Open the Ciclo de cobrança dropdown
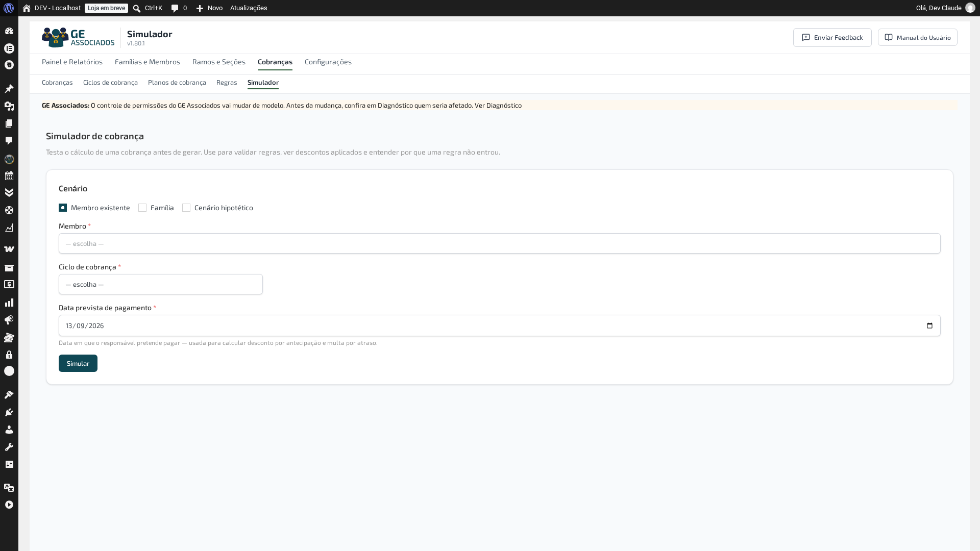Image resolution: width=980 pixels, height=551 pixels. (161, 284)
